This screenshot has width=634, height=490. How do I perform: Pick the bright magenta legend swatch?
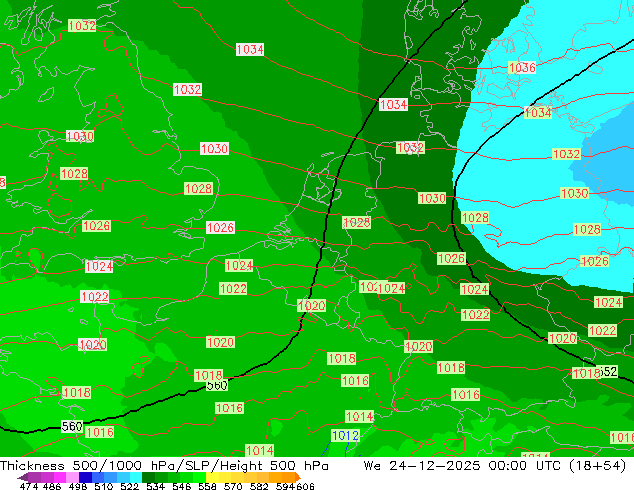60,477
